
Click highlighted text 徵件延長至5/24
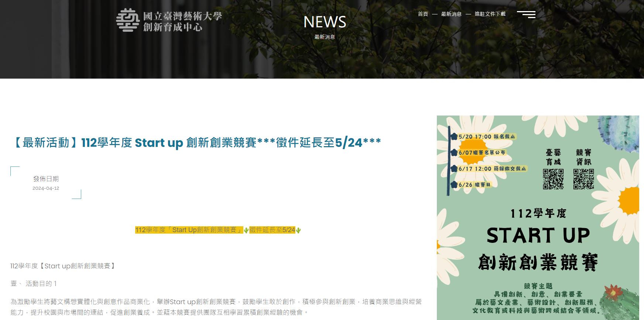272,230
